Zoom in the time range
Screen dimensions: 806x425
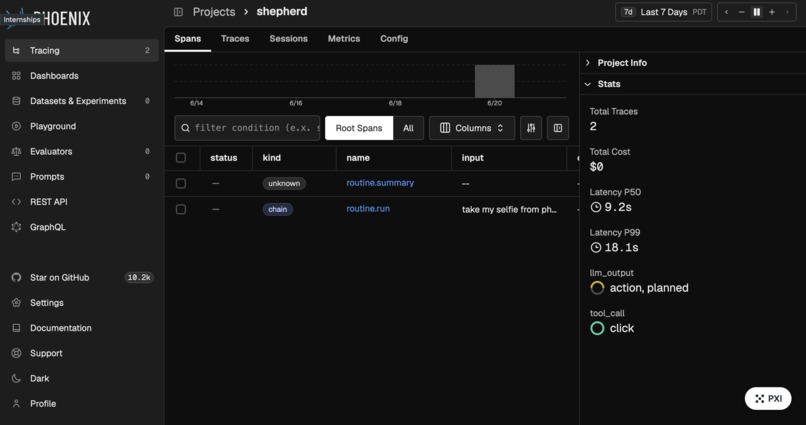[x=772, y=12]
